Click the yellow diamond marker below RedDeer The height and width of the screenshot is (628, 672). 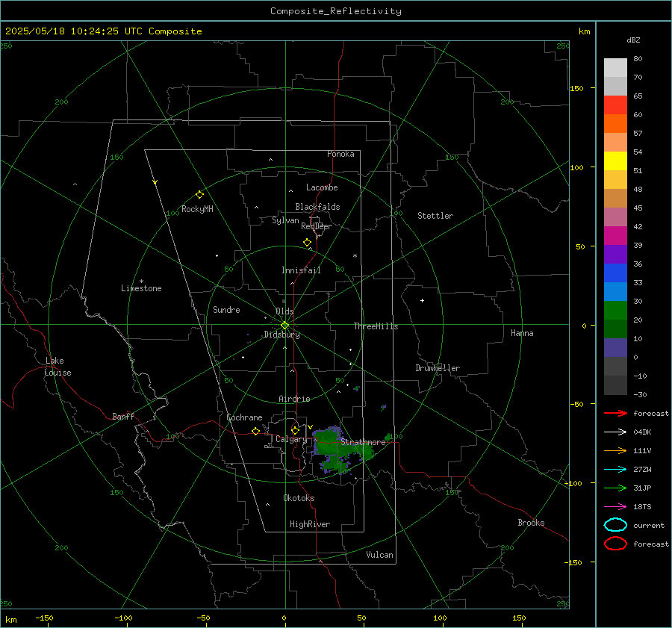click(307, 243)
